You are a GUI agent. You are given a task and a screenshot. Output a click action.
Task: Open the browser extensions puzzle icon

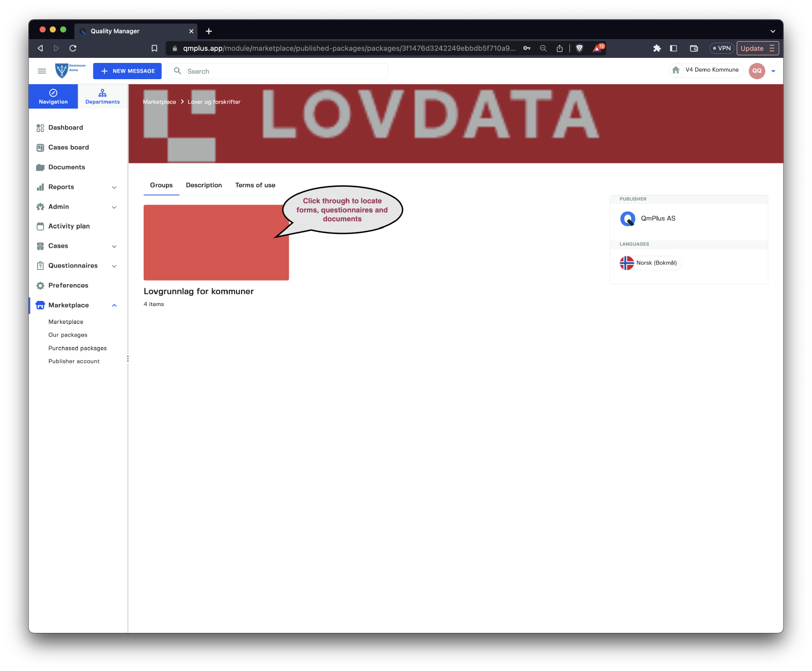(x=657, y=48)
